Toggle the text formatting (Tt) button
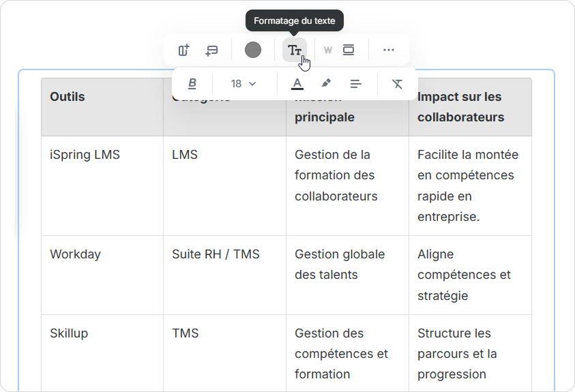This screenshot has width=575, height=392. click(x=295, y=50)
